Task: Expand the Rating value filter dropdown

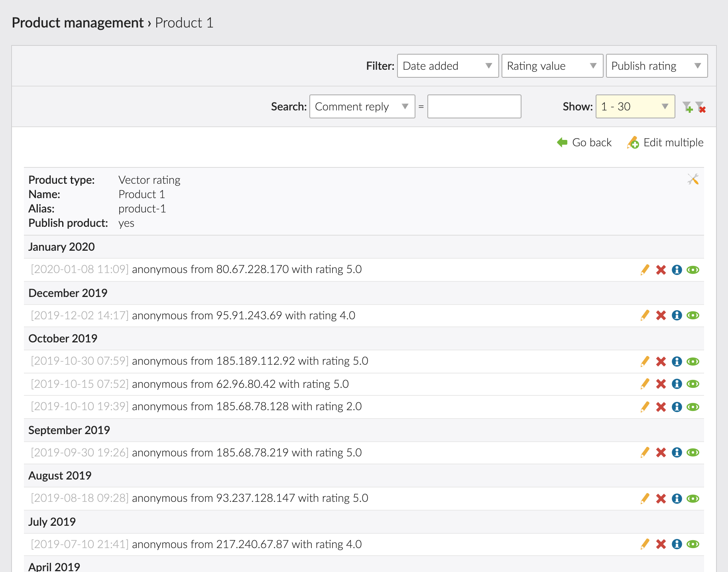Action: click(x=552, y=66)
